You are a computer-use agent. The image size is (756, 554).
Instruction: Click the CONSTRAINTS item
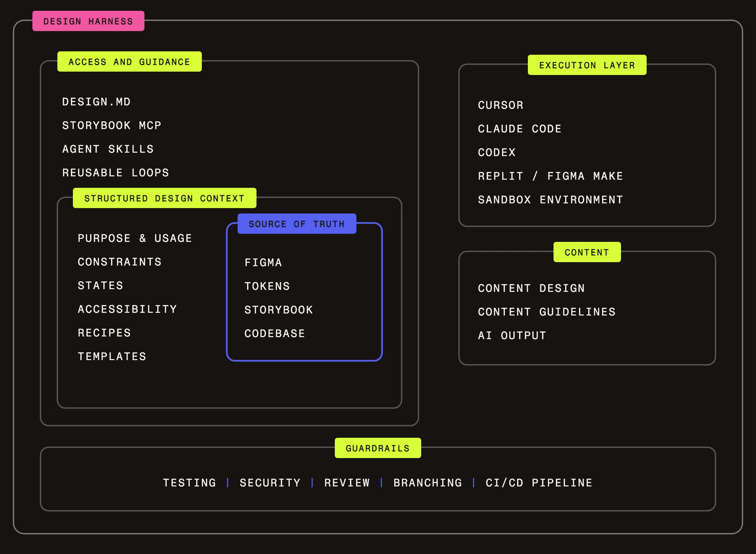point(119,262)
